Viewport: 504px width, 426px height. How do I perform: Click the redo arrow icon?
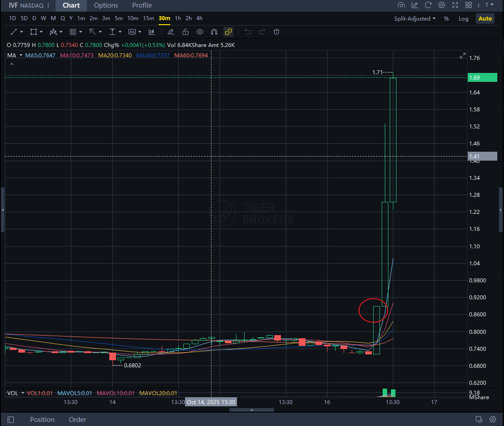coord(262,32)
